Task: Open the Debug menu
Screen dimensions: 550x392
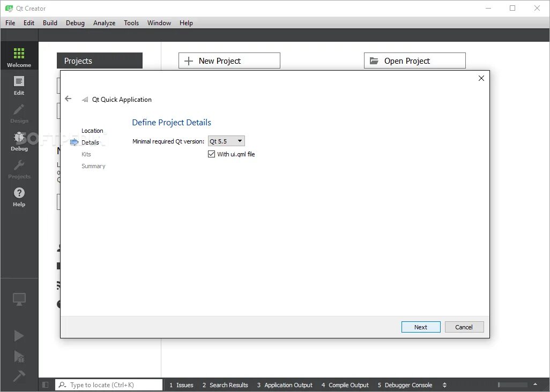Action: (75, 23)
